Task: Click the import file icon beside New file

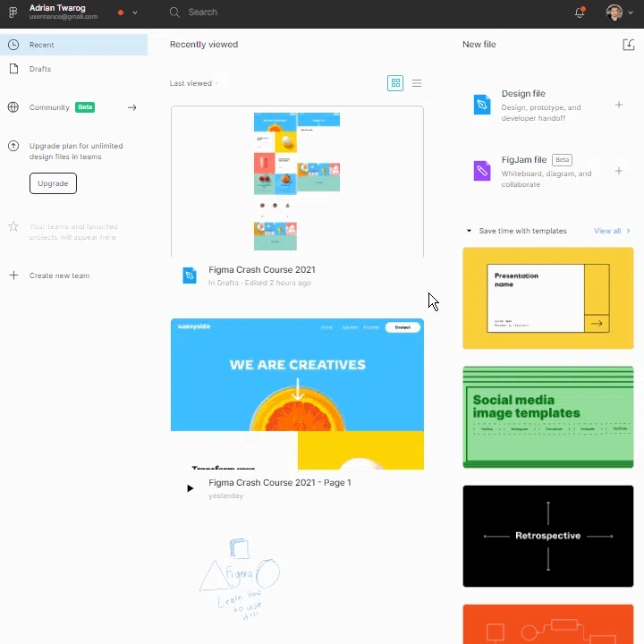Action: tap(629, 45)
